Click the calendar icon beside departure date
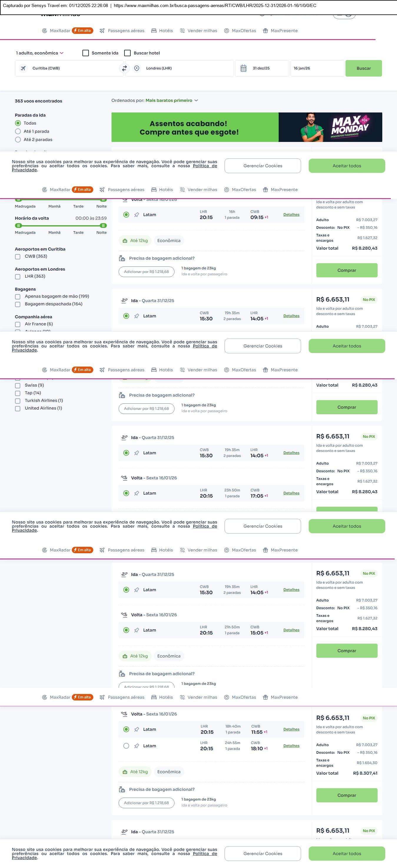 click(243, 68)
